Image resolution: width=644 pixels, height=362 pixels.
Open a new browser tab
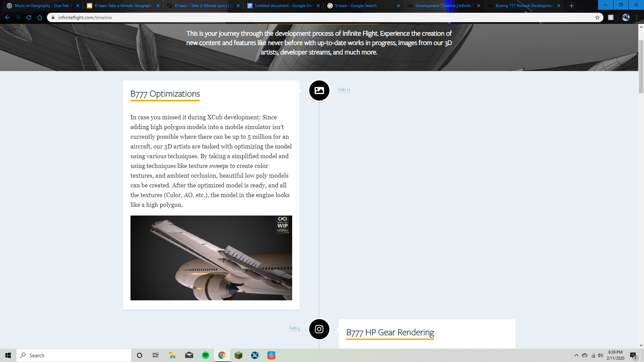click(x=572, y=6)
